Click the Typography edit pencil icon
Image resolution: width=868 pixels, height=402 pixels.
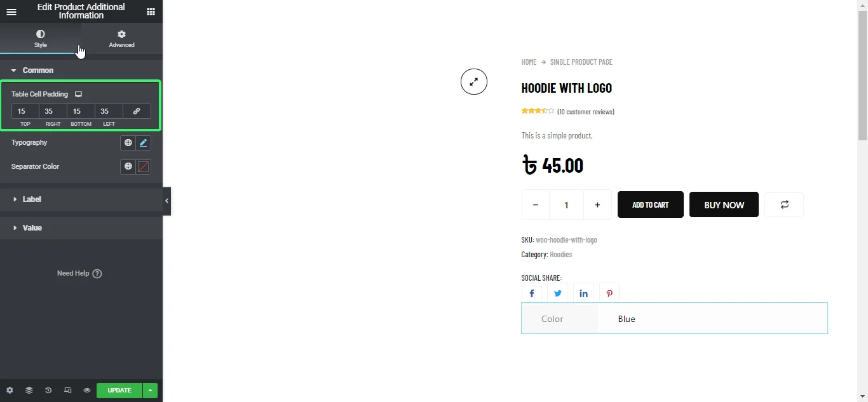click(144, 143)
